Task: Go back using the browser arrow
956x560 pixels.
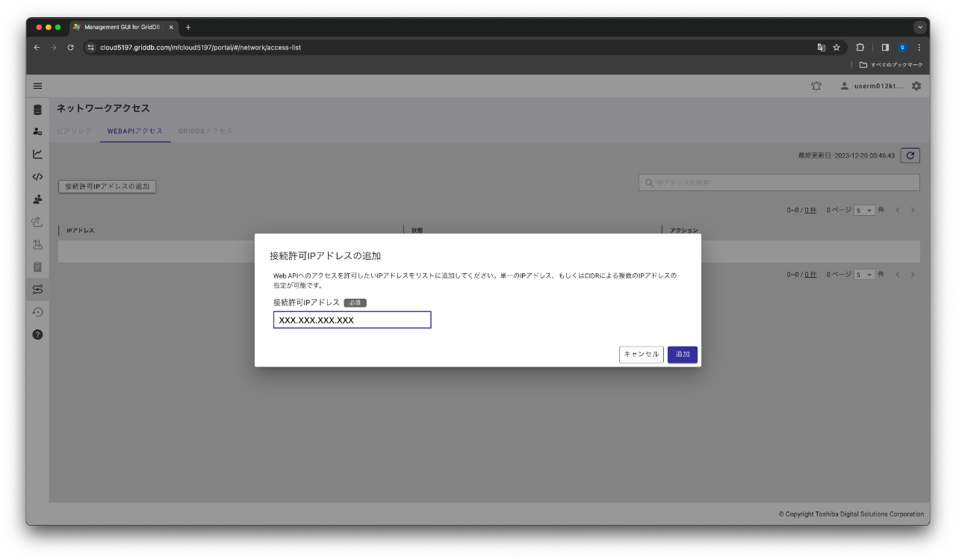Action: pos(37,47)
